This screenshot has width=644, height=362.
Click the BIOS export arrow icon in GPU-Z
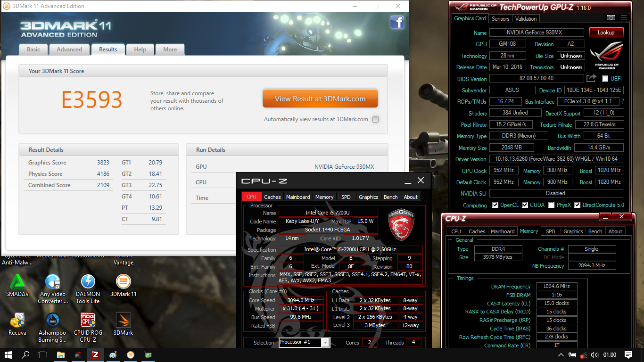[x=591, y=78]
